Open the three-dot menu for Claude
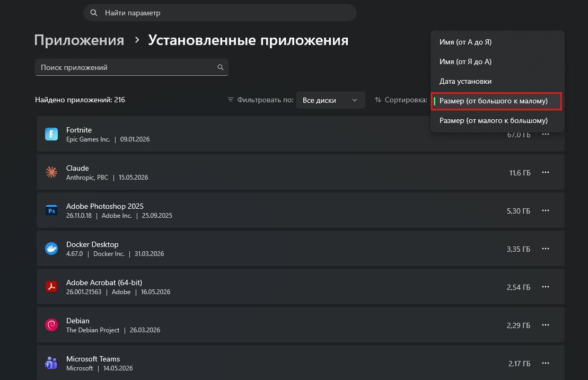This screenshot has height=380, width=588. tap(545, 172)
